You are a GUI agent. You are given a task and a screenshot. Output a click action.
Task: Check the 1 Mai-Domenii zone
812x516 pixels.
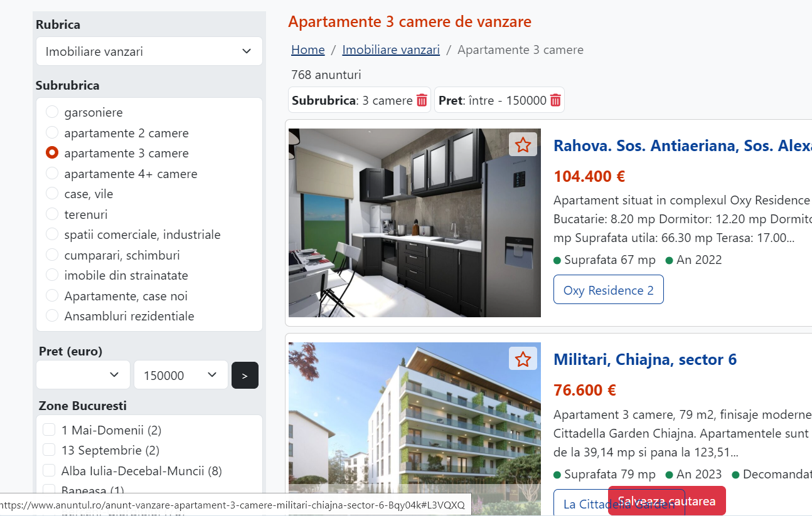[48, 430]
